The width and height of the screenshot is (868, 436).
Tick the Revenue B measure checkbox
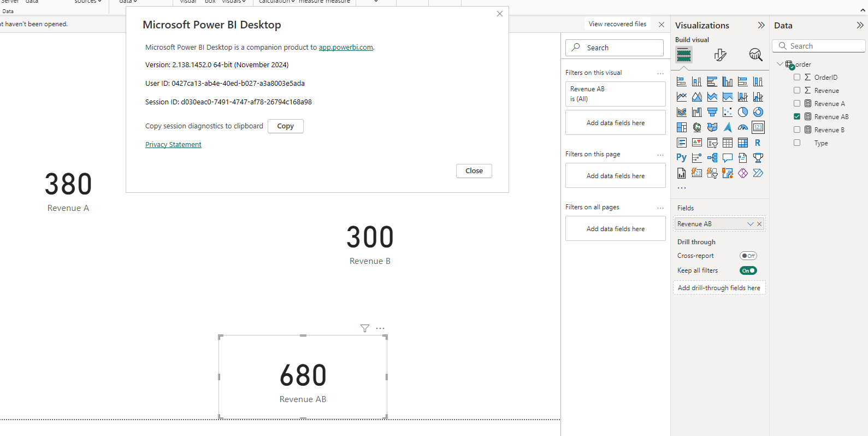[797, 129]
